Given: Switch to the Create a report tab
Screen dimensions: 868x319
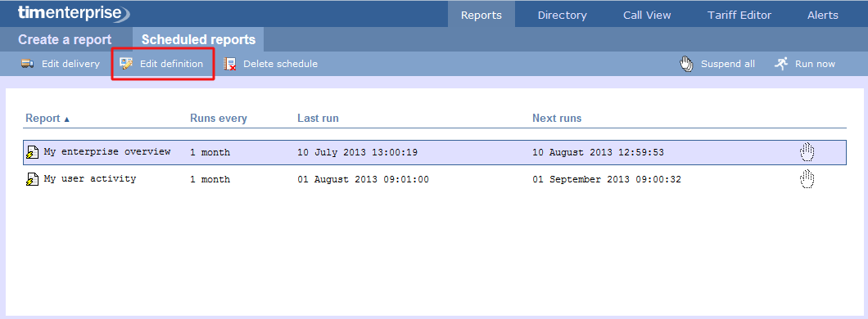Looking at the screenshot, I should pos(65,40).
